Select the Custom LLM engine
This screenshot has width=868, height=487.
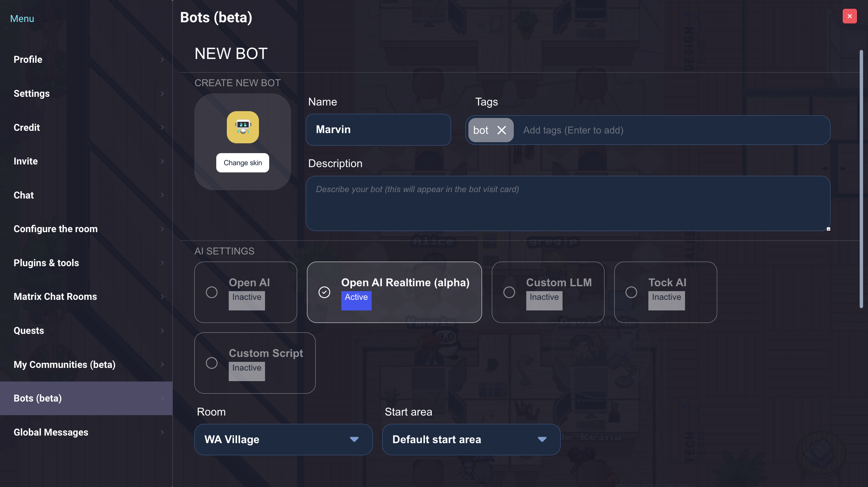tap(509, 292)
